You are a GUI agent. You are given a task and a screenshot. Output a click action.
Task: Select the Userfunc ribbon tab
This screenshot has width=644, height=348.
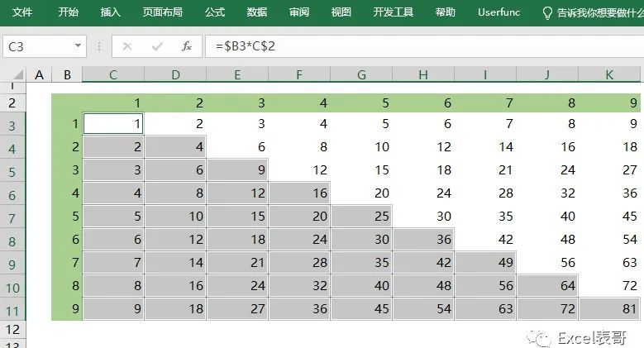(499, 12)
